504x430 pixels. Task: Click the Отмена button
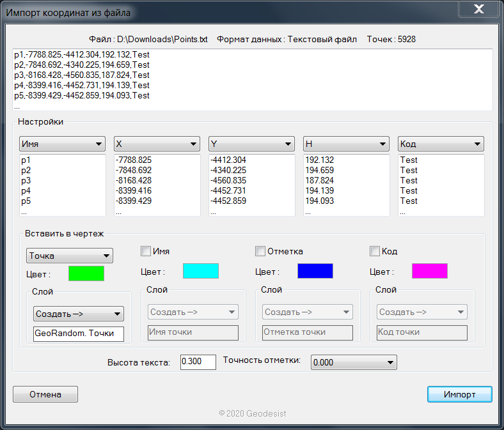pos(45,394)
